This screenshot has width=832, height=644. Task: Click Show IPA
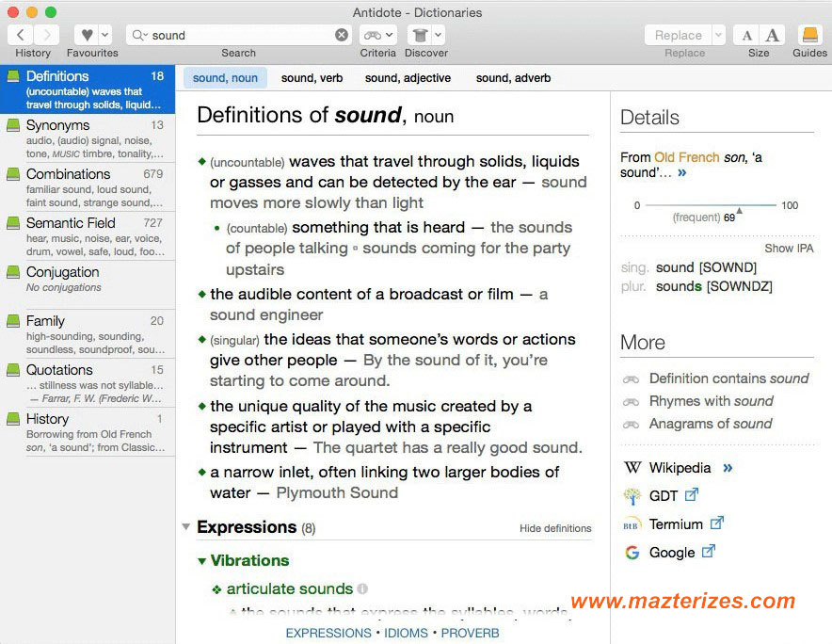[x=789, y=249]
